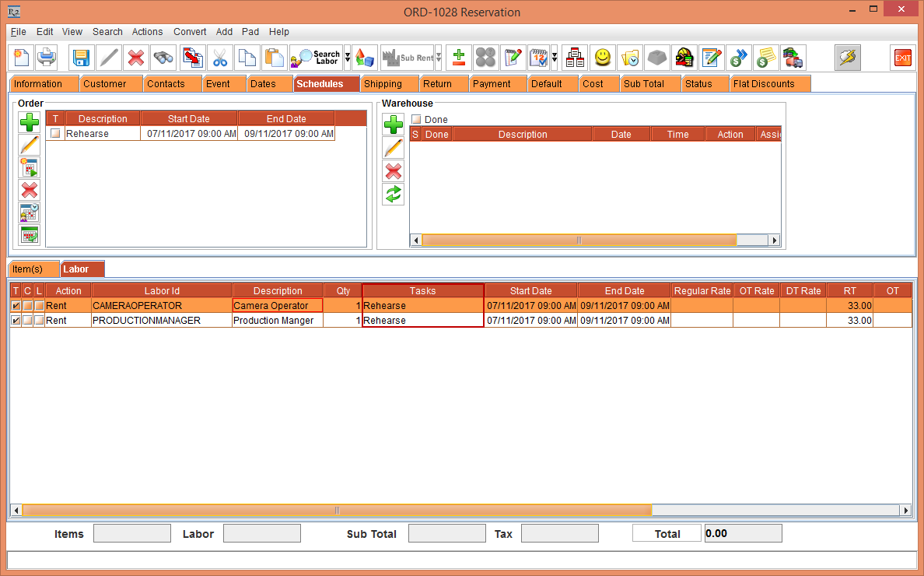Open the calendar icon's dropdown arrow
The image size is (924, 576).
tap(555, 58)
